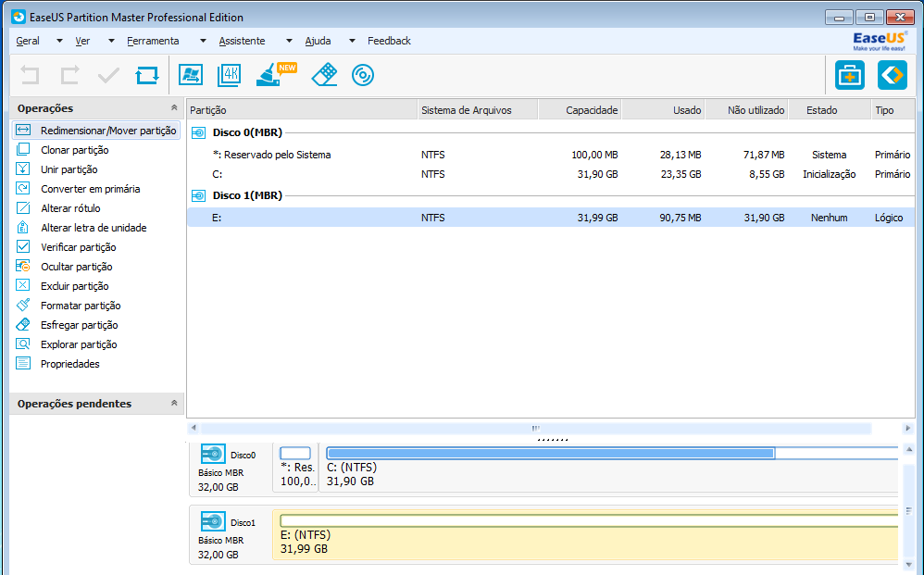Choose Propriedades operation label
The width and height of the screenshot is (924, 575).
pos(70,364)
